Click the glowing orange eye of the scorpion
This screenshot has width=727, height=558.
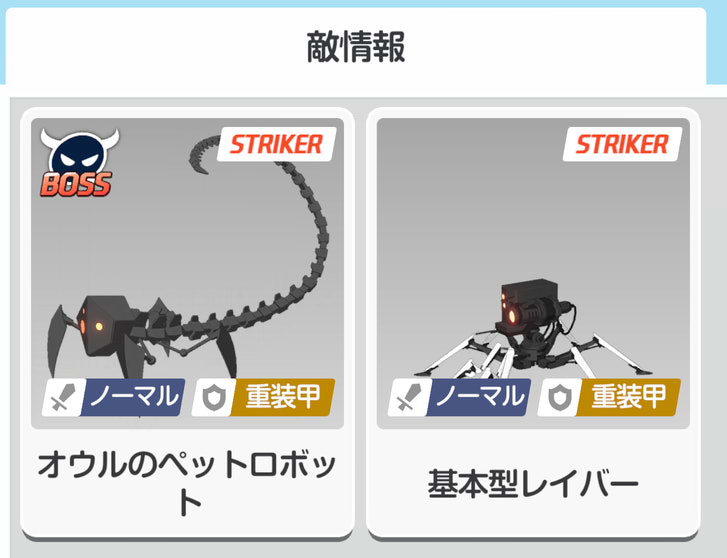pos(99,327)
